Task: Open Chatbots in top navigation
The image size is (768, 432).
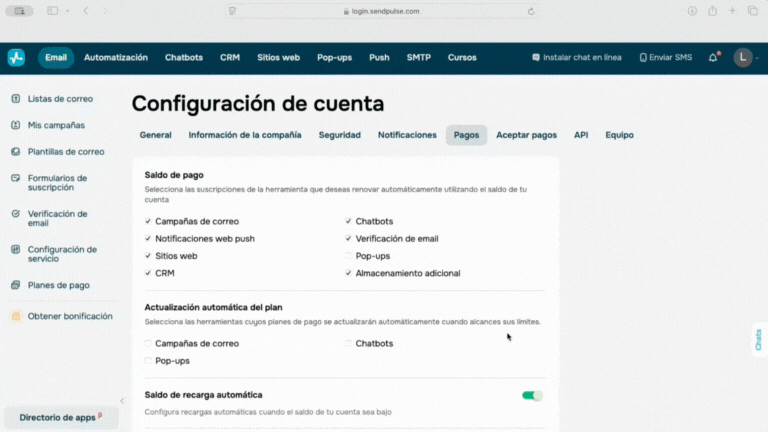Action: point(184,58)
